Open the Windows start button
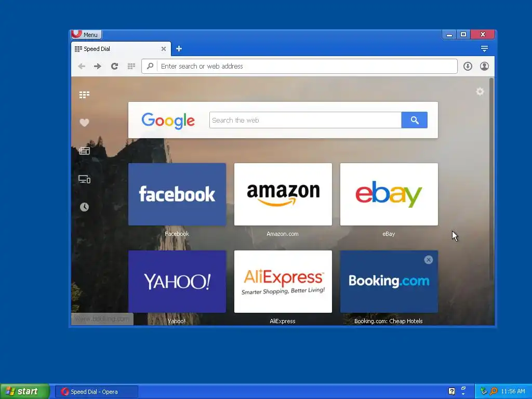This screenshot has height=399, width=532. (24, 392)
